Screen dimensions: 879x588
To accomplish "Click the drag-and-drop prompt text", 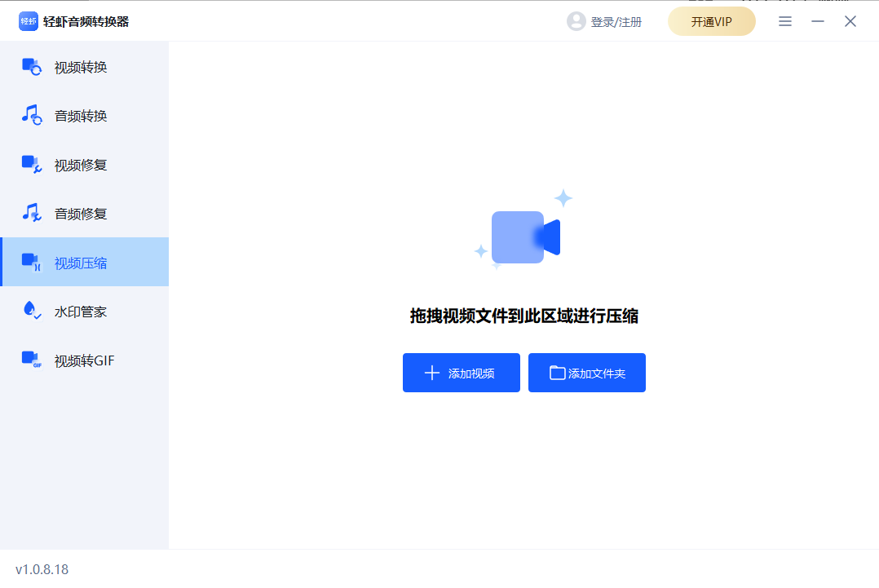I will [x=524, y=316].
